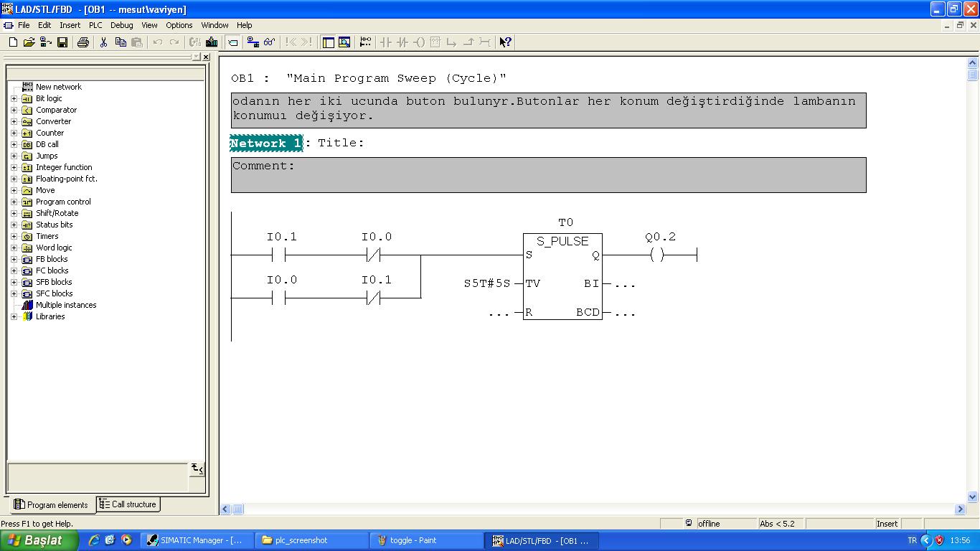Open SIMATIC Manager from the taskbar
The height and width of the screenshot is (551, 980).
point(196,540)
